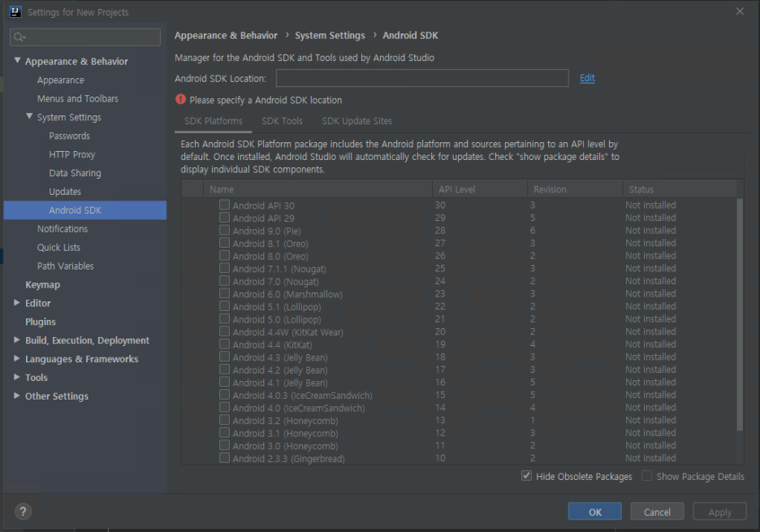
Task: Click the Appearance & Behavior breadcrumb
Action: pos(226,36)
